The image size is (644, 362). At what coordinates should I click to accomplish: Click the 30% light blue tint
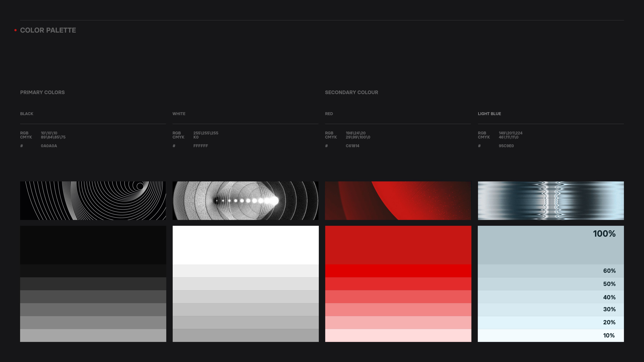pos(551,310)
